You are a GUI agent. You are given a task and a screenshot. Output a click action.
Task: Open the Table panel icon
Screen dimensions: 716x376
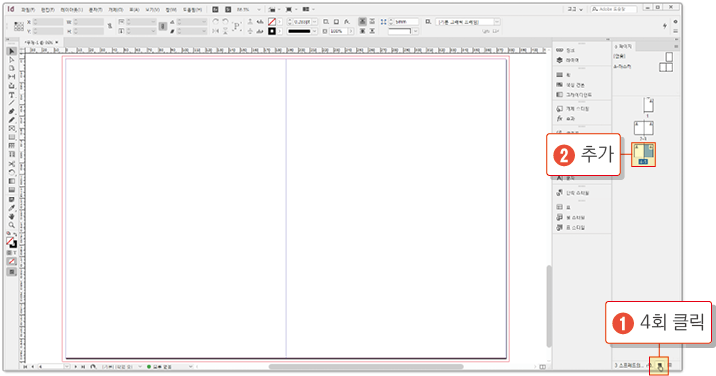point(559,207)
